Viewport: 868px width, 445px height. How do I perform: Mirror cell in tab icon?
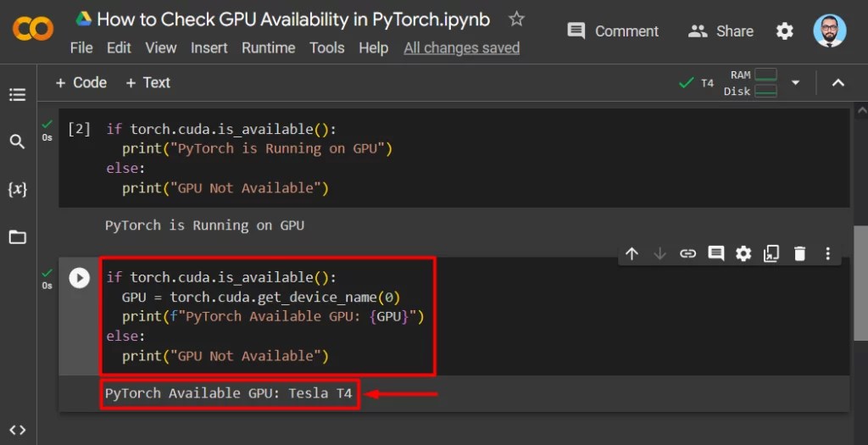point(771,253)
